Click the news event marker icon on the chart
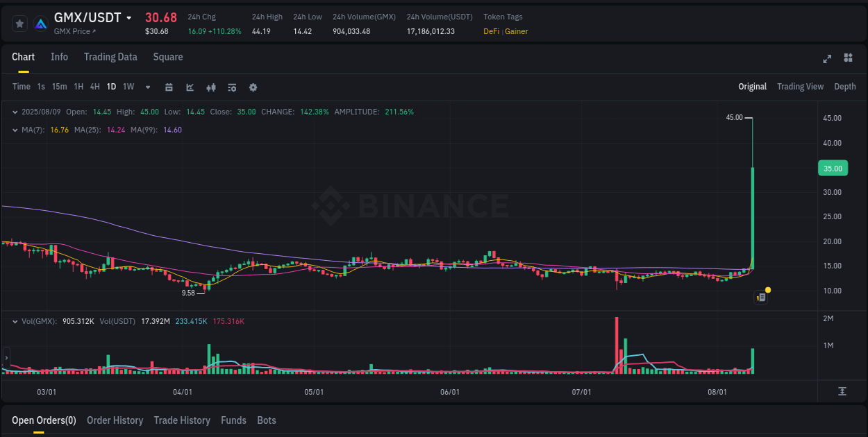The image size is (868, 437). (x=760, y=297)
